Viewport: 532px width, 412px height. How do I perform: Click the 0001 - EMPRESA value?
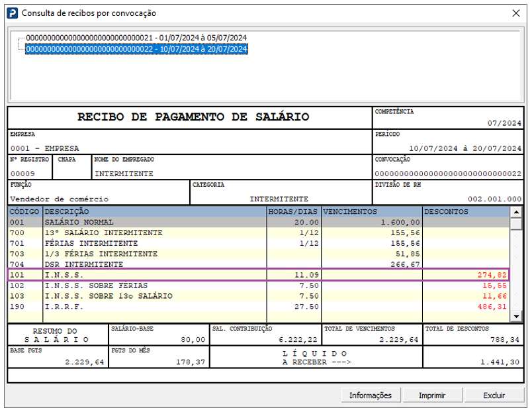pos(44,148)
